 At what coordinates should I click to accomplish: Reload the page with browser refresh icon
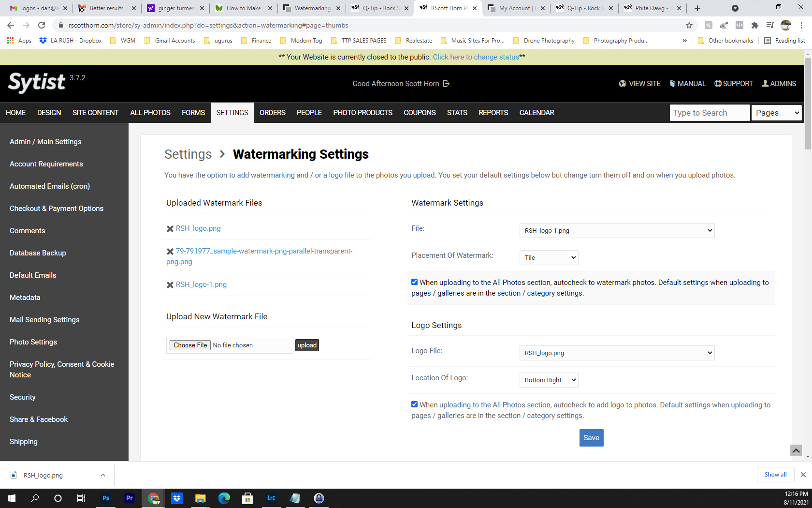[42, 25]
